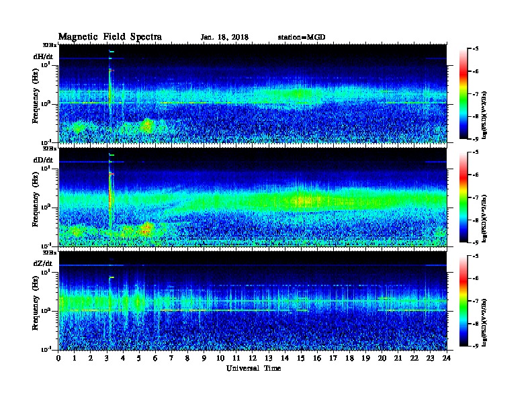Viewport: 532px width, 411px height.
Task: Click hour 12 on the Universal Time axis
Action: point(253,358)
